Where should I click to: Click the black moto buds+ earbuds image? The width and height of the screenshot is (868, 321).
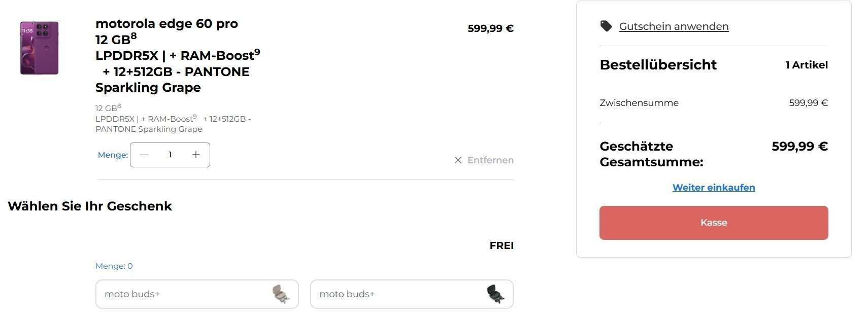[x=495, y=294]
